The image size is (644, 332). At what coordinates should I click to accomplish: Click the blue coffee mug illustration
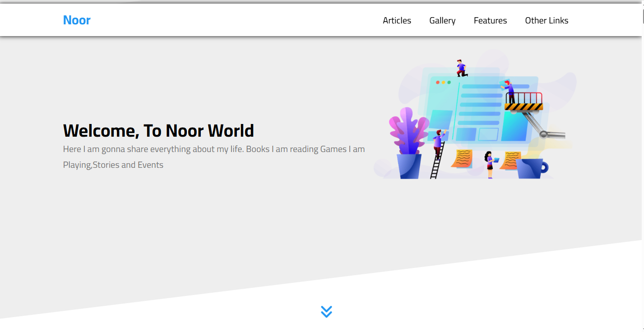(532, 168)
